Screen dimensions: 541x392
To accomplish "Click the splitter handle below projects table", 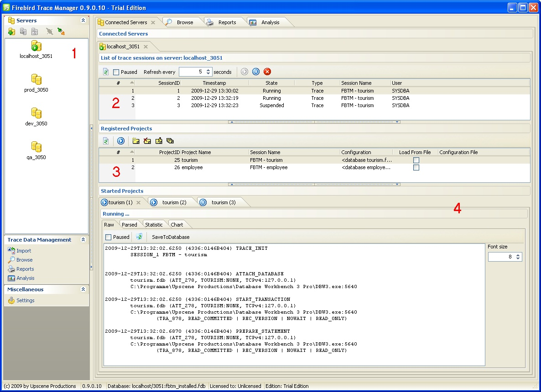I will [314, 184].
